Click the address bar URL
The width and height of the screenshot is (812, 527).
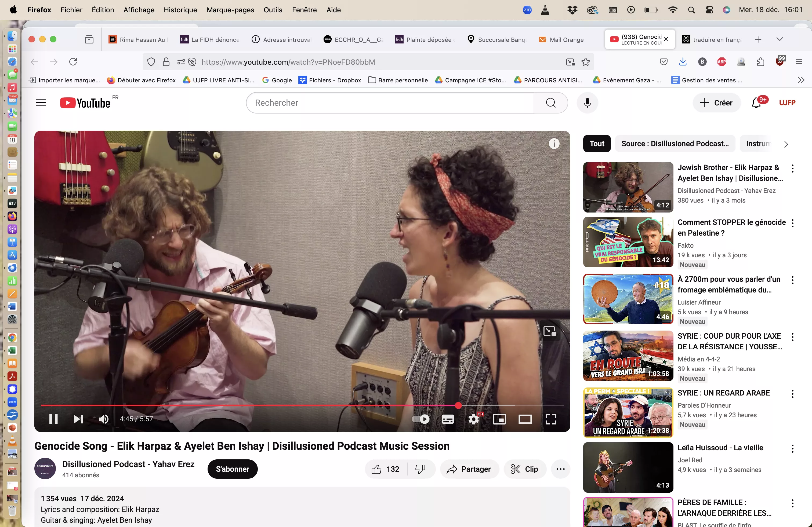pyautogui.click(x=288, y=62)
